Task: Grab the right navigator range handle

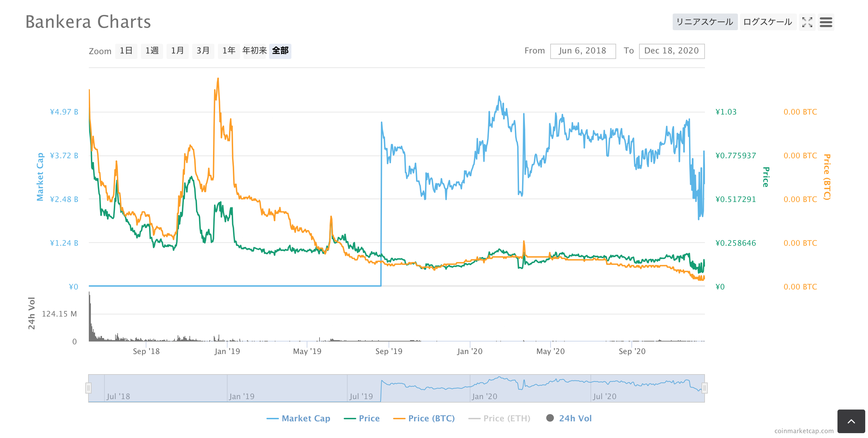Action: (x=705, y=388)
